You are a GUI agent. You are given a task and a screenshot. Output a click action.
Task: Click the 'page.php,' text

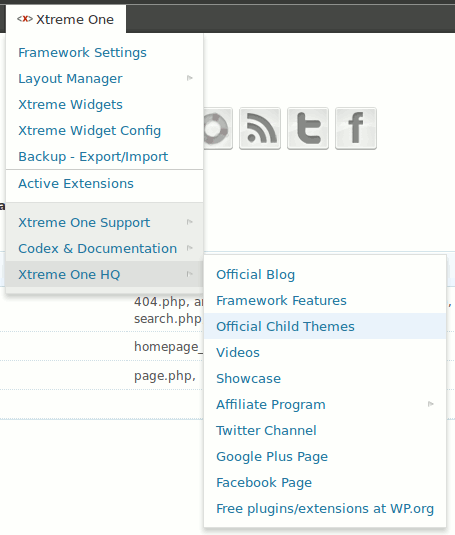pyautogui.click(x=165, y=376)
